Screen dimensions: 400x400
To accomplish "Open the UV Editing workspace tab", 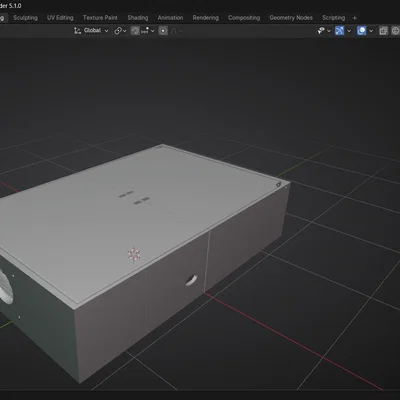I will 60,18.
